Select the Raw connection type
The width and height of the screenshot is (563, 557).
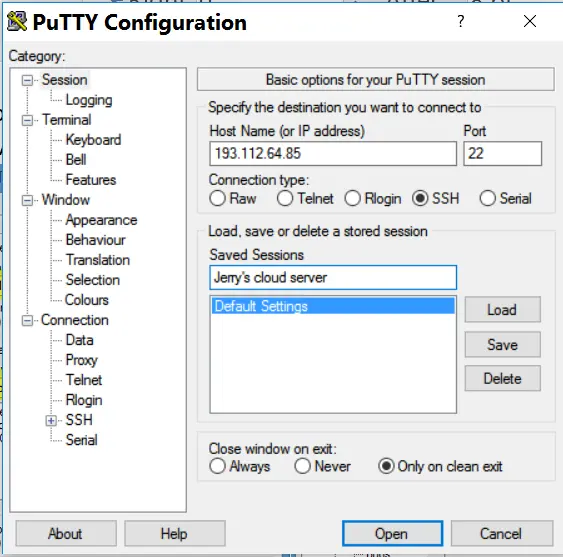[x=217, y=198]
